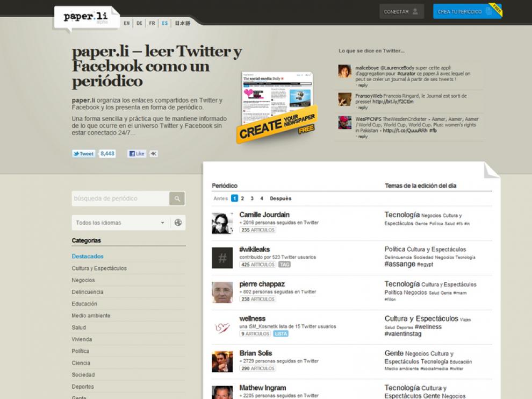Click 290 Artículos badge for Brian Solis
This screenshot has height=399, width=532.
click(258, 368)
